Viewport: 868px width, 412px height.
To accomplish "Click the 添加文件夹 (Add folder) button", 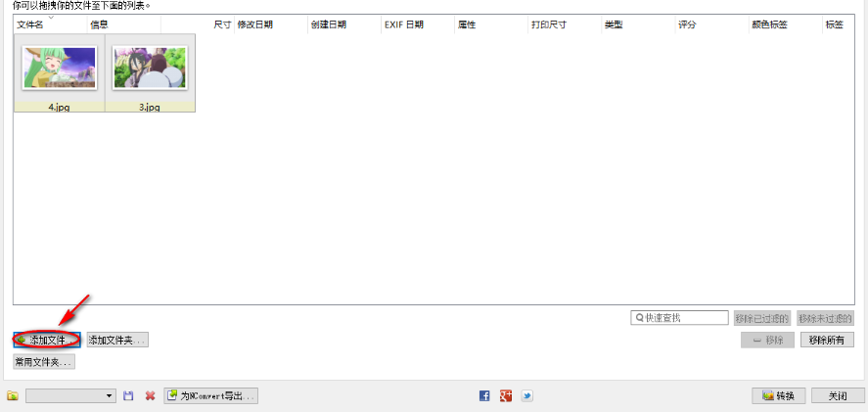I will (117, 340).
